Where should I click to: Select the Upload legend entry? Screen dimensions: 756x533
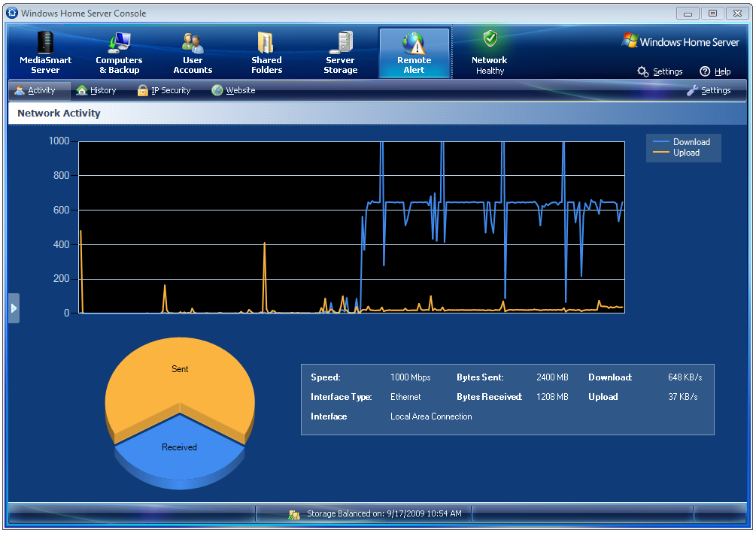tap(676, 153)
